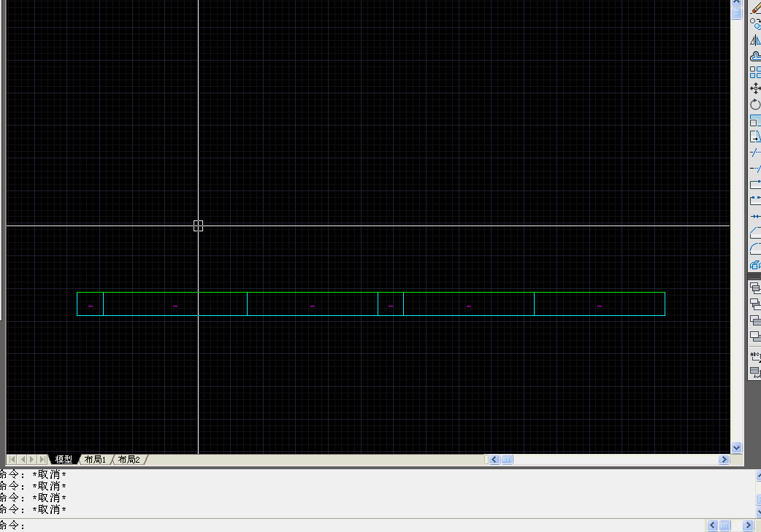The image size is (761, 532).
Task: Click the drawing area's horizontal scrollbar right arrow
Action: point(724,460)
